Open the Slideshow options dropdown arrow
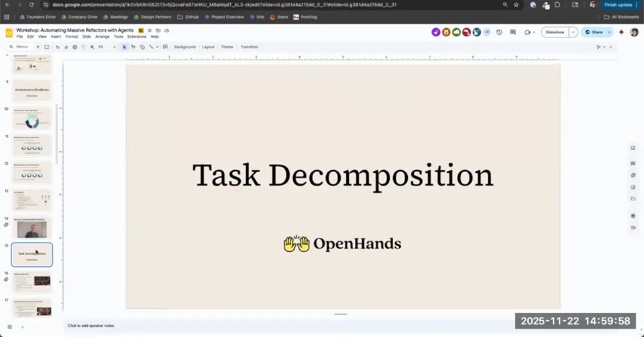This screenshot has width=644, height=337. (574, 32)
